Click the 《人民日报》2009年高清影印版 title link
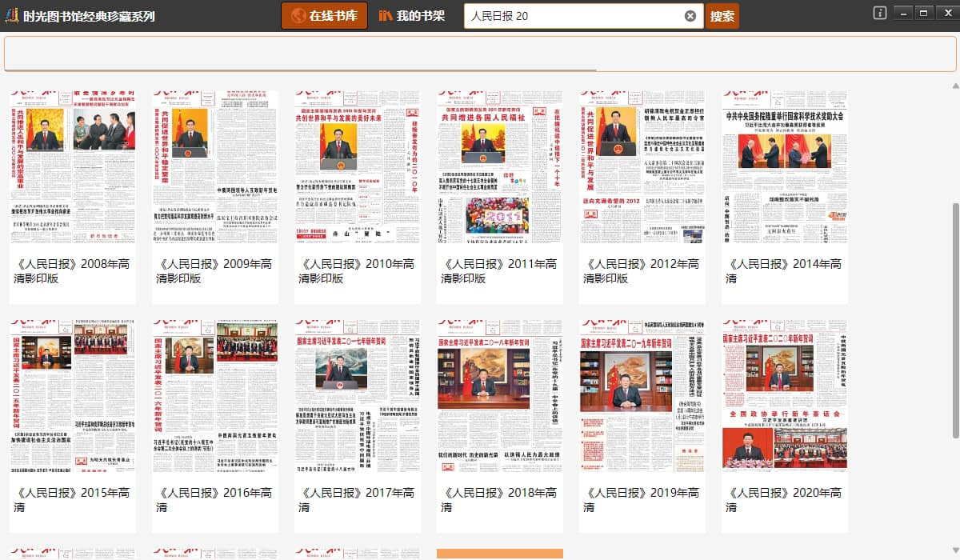Screen dimensions: 960x560 tap(214, 271)
